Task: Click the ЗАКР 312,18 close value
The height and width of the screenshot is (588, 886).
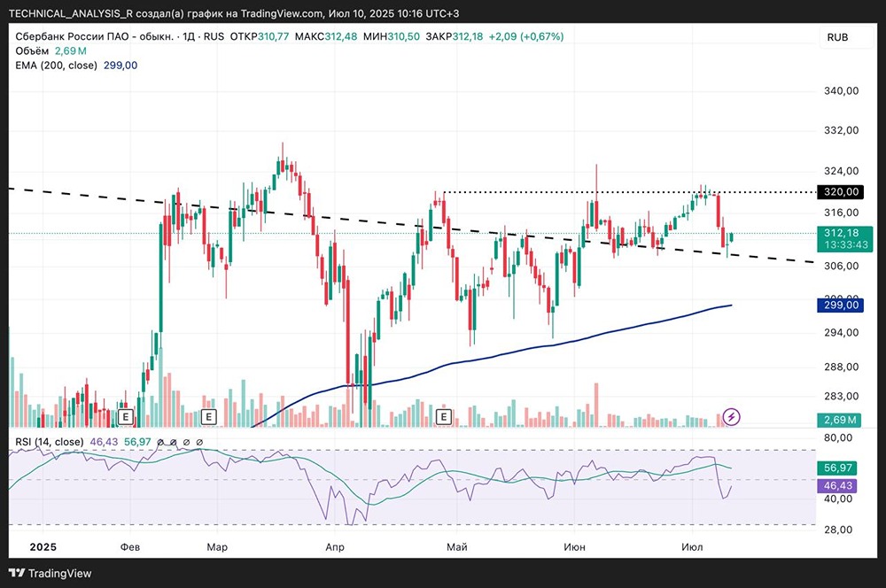Action: tap(455, 36)
